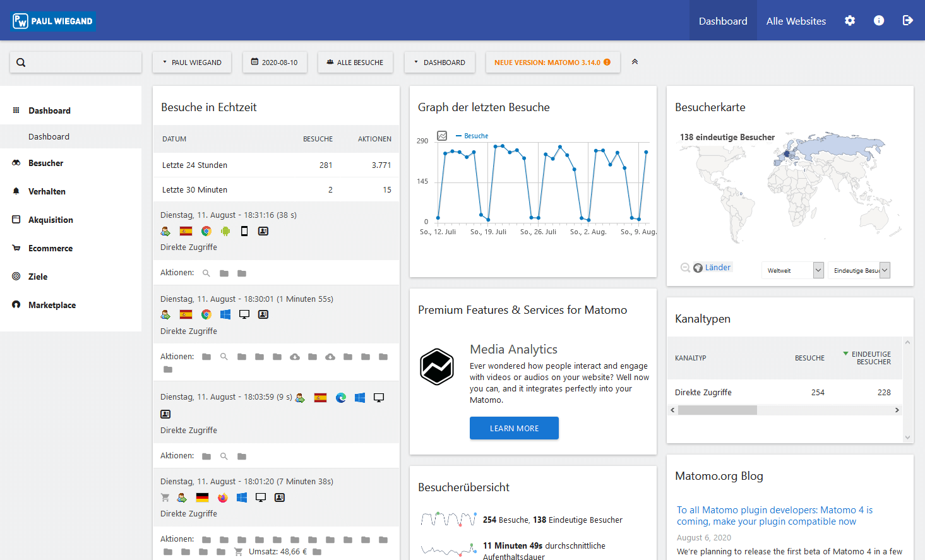Click the Learn More button

coord(514,428)
